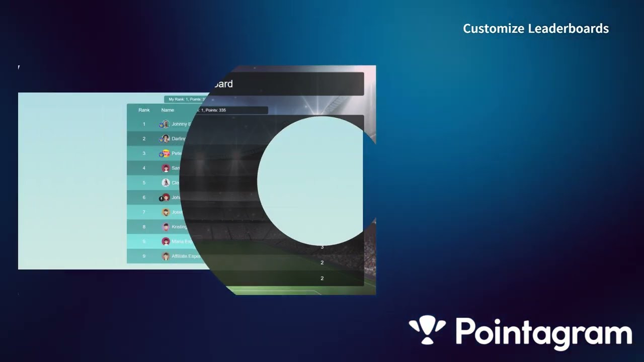The width and height of the screenshot is (644, 362).
Task: Click Darling's avatar in rank 2 row
Action: pos(166,139)
